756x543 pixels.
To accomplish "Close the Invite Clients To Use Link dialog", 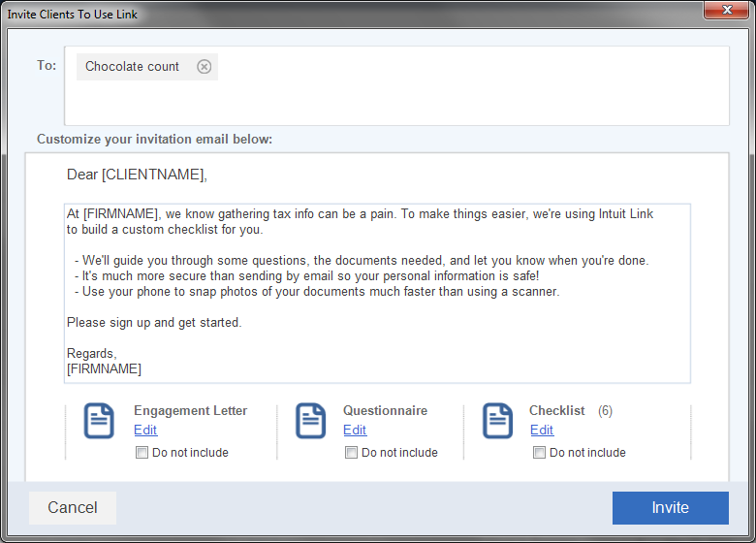I will tap(728, 10).
